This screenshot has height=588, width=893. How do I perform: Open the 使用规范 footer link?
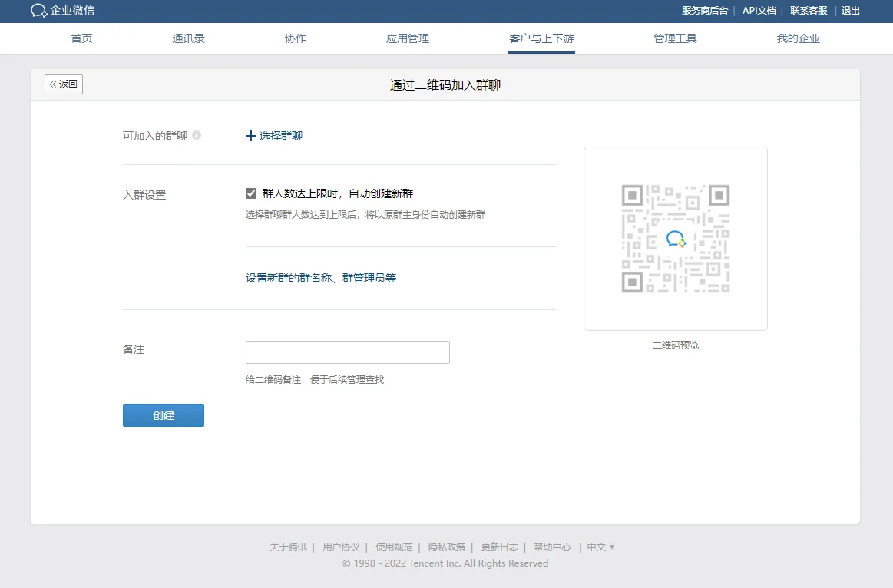pos(394,547)
